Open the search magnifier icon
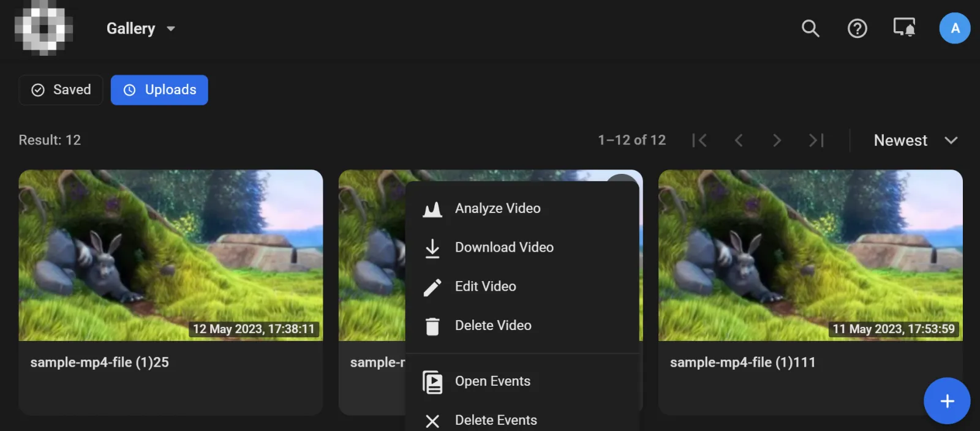The image size is (980, 431). click(x=810, y=28)
